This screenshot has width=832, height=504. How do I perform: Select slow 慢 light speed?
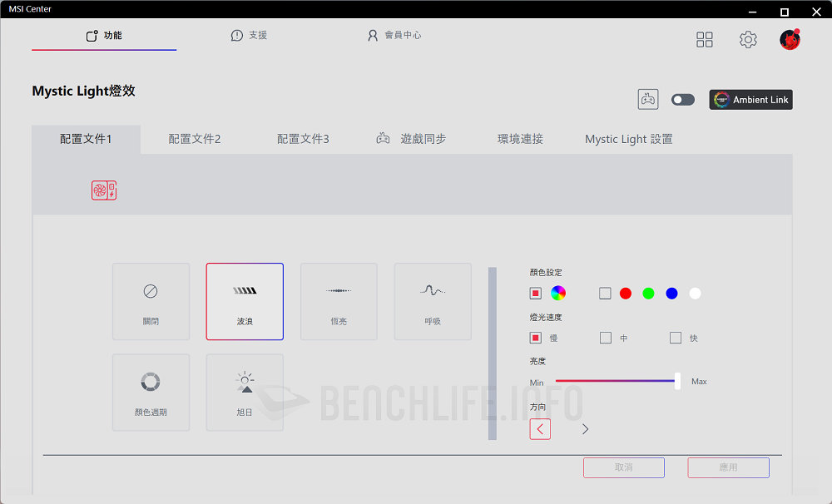tap(535, 338)
